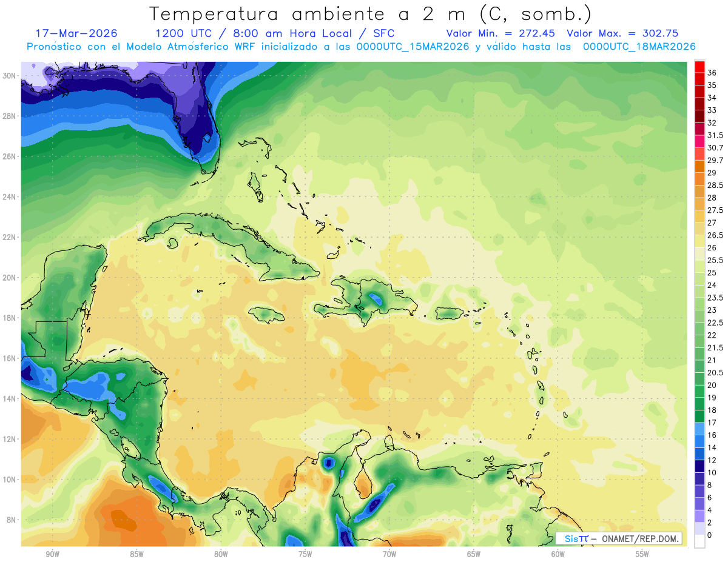
Task: Click the colorbar value label '35'
Action: (x=712, y=85)
